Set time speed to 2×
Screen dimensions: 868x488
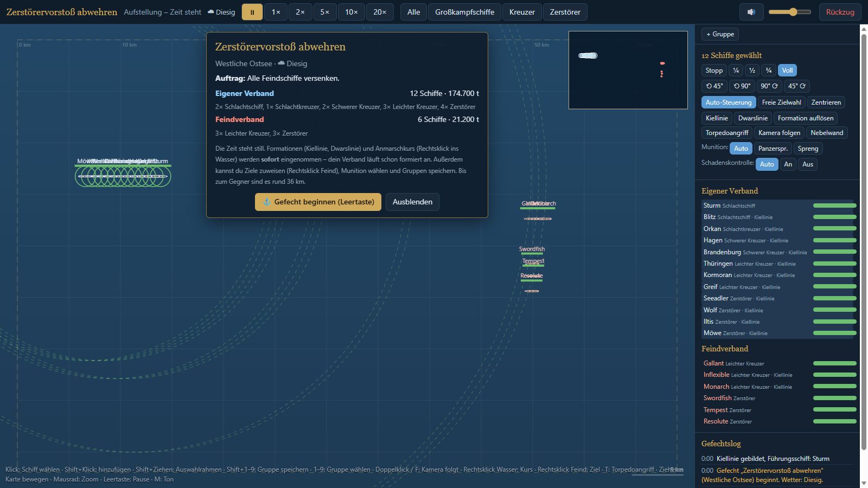(300, 12)
